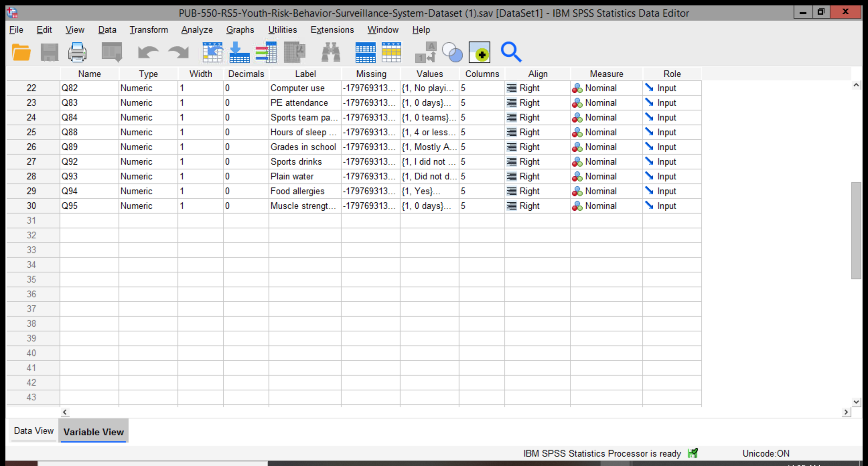The width and height of the screenshot is (868, 466).
Task: Click the Redo arrow icon
Action: (x=179, y=53)
